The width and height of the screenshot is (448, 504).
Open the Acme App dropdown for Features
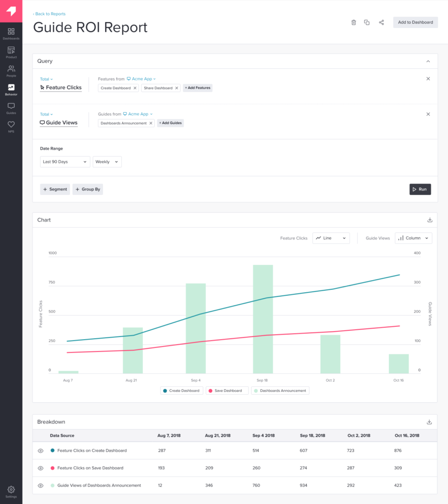pyautogui.click(x=141, y=79)
